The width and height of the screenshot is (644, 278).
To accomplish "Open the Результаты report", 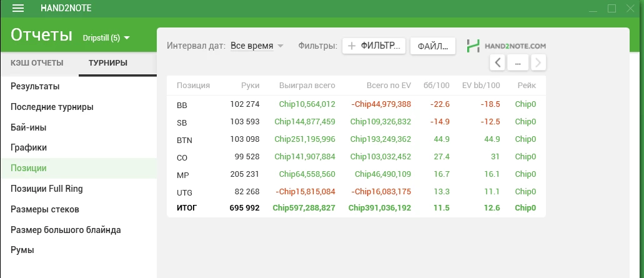I will coord(35,86).
